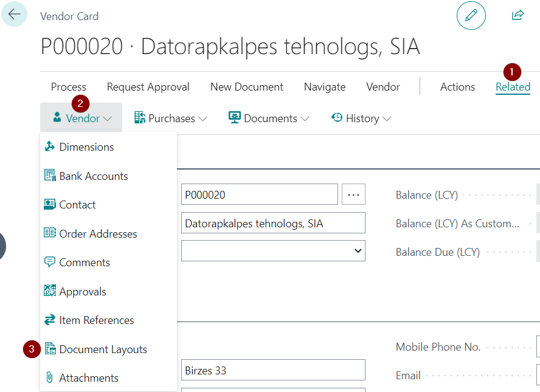Click the Balance (LCY) label
This screenshot has width=540, height=392.
pyautogui.click(x=427, y=195)
